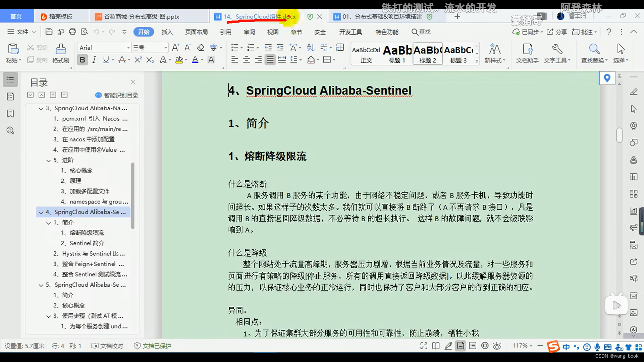Open the Bookmarks panel icon in left sidebar

[x=10, y=113]
